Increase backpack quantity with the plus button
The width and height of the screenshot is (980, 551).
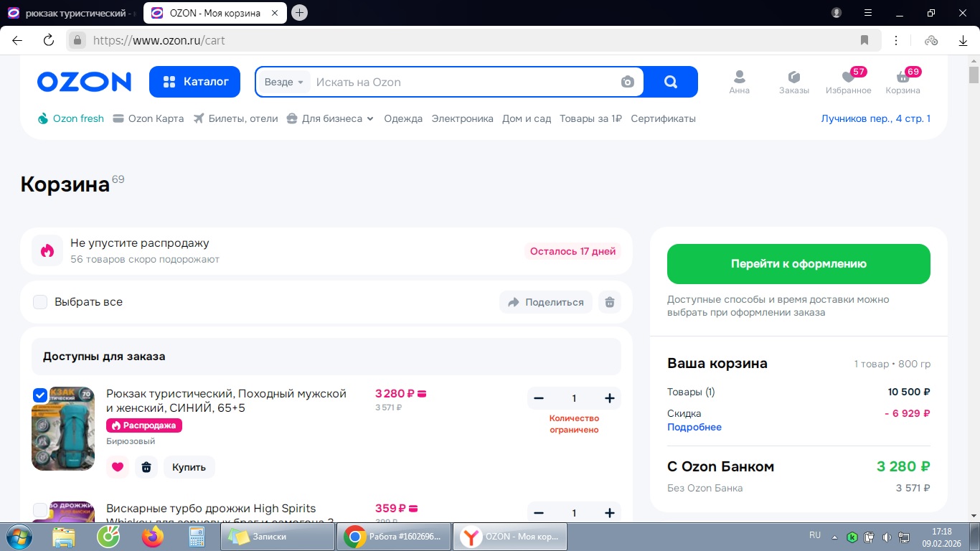610,398
